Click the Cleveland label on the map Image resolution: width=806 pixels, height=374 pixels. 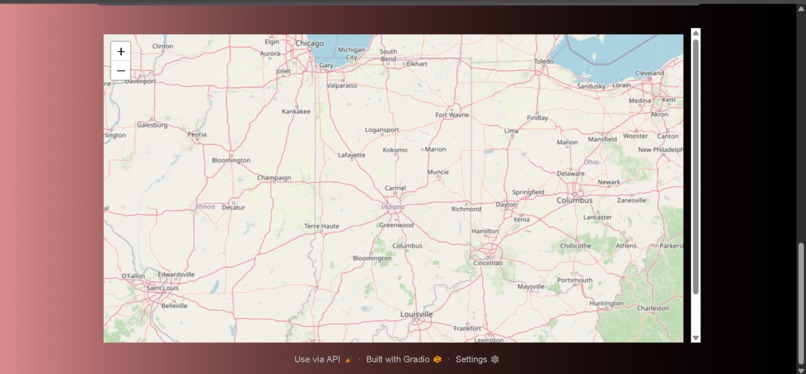[x=649, y=73]
